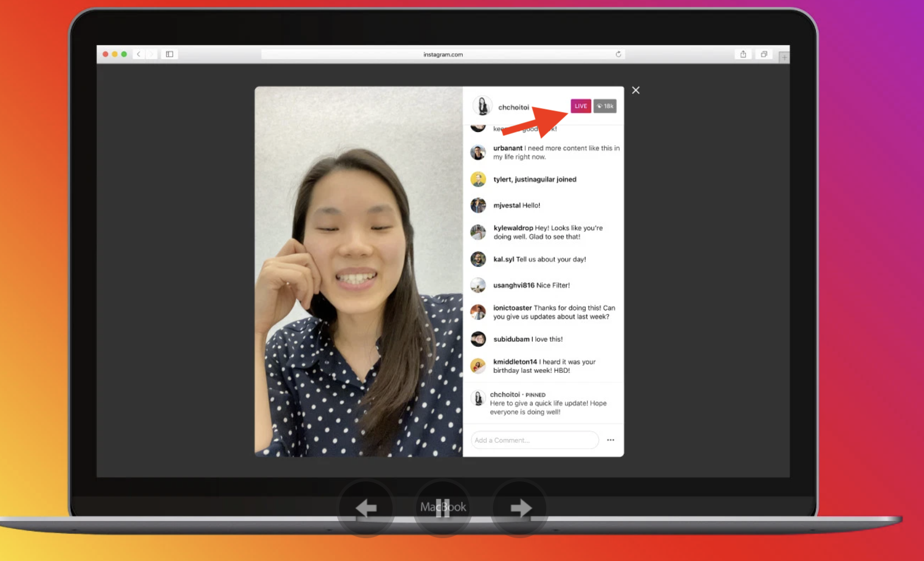This screenshot has width=924, height=561.
Task: Open the comment options ellipsis menu
Action: [x=610, y=440]
